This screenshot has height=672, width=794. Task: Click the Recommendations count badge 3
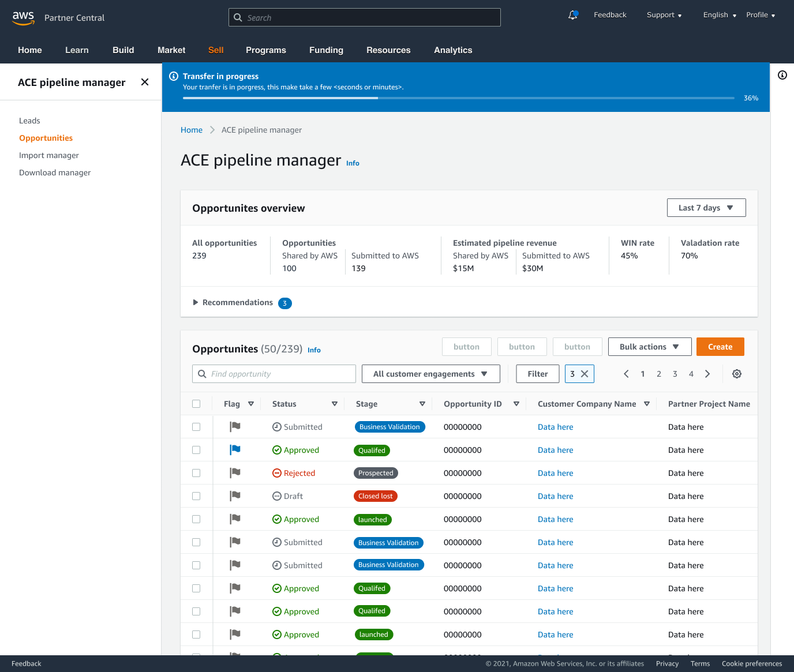pos(285,303)
